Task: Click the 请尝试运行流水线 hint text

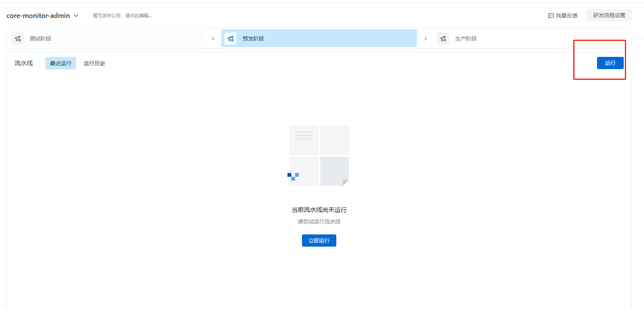Action: point(319,221)
